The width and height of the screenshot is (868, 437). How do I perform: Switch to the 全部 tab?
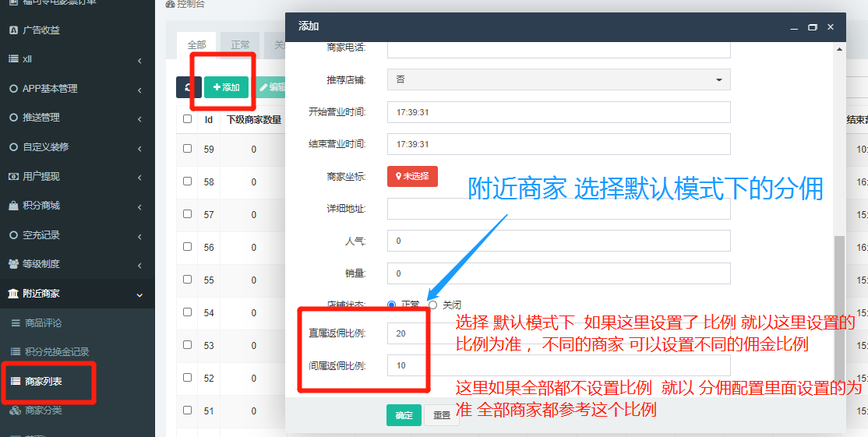click(x=196, y=45)
